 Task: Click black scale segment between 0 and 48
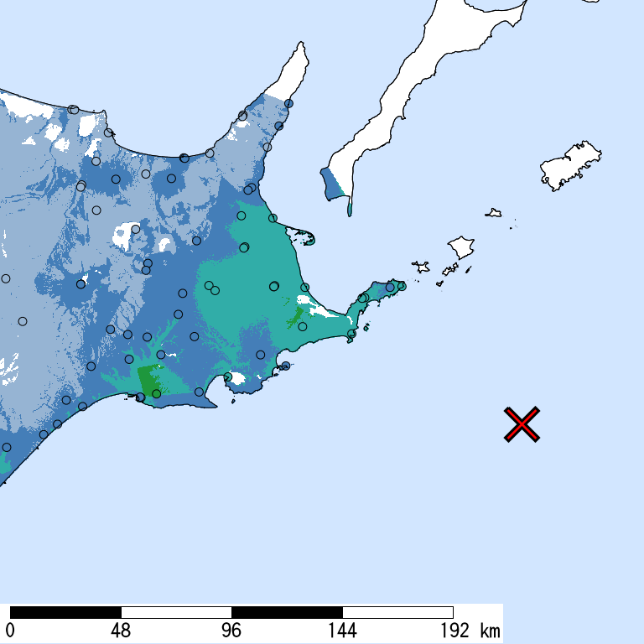[65, 612]
